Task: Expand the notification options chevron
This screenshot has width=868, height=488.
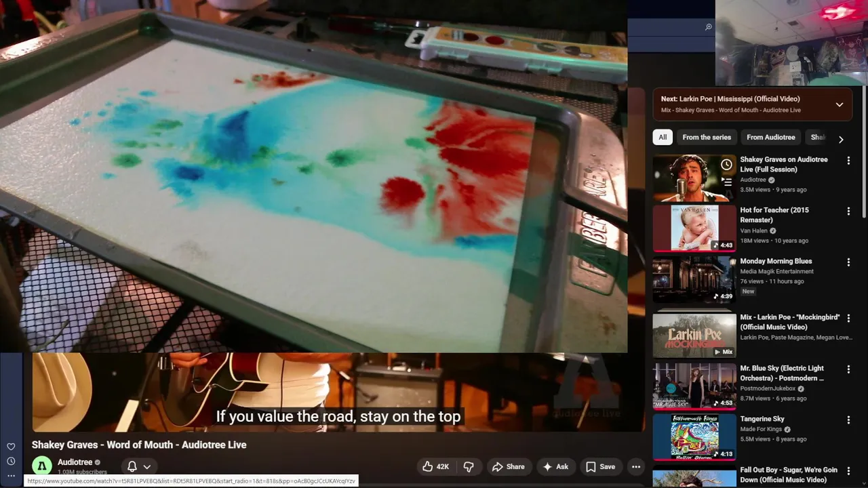Action: pos(146,467)
